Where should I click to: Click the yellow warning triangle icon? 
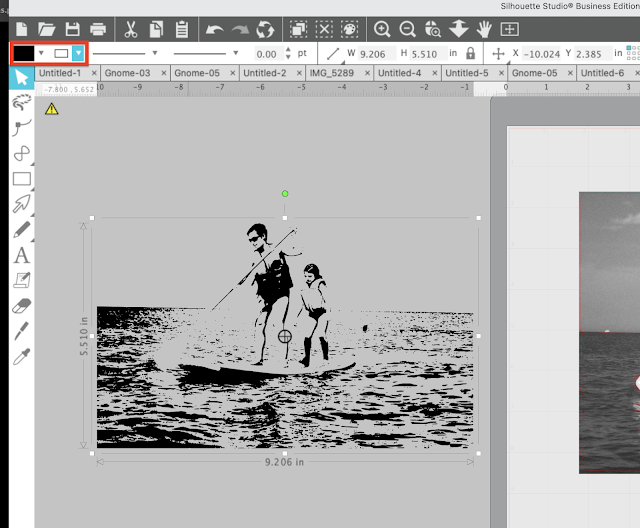[x=52, y=109]
